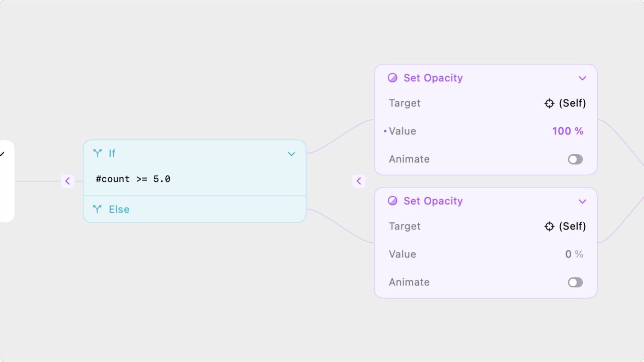
Task: Click opacity icon on bottom Set Opacity card
Action: [392, 201]
